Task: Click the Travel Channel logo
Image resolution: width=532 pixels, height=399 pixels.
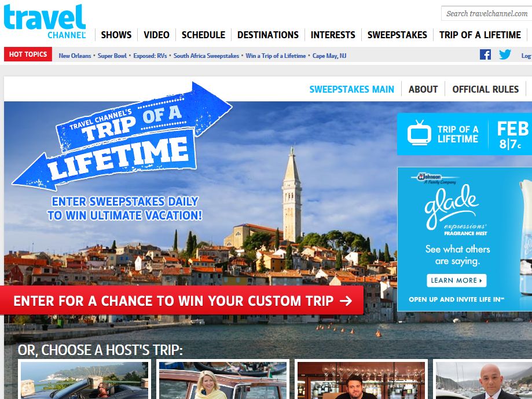Action: click(x=45, y=21)
